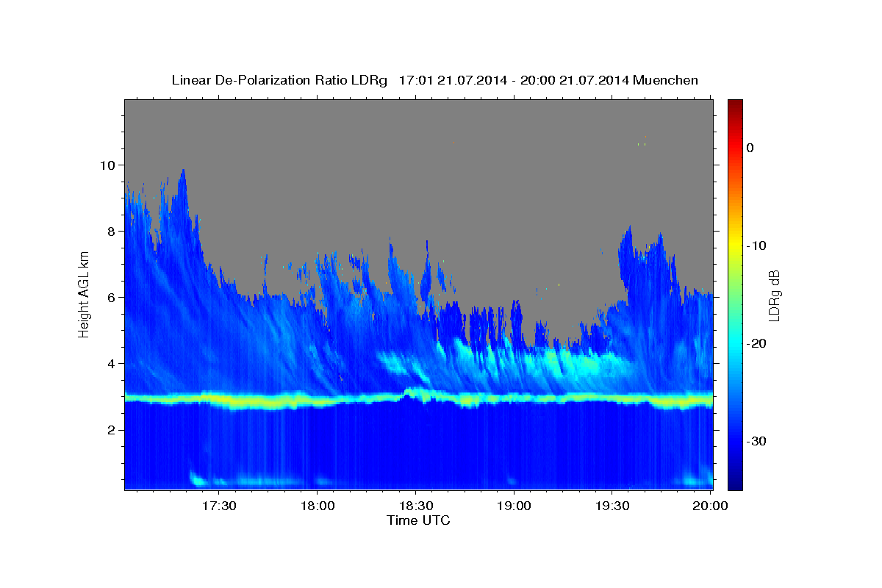Click the colorbar value 0
The image size is (882, 588).
coord(750,148)
